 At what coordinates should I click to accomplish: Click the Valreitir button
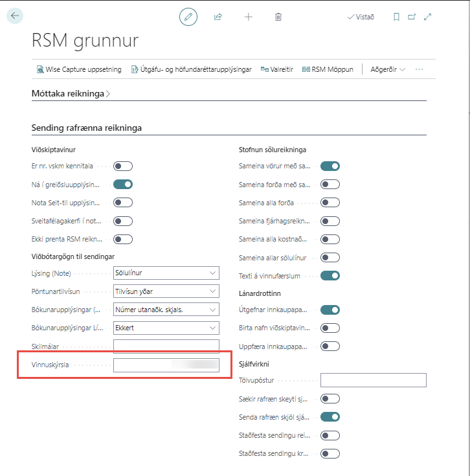pyautogui.click(x=276, y=69)
